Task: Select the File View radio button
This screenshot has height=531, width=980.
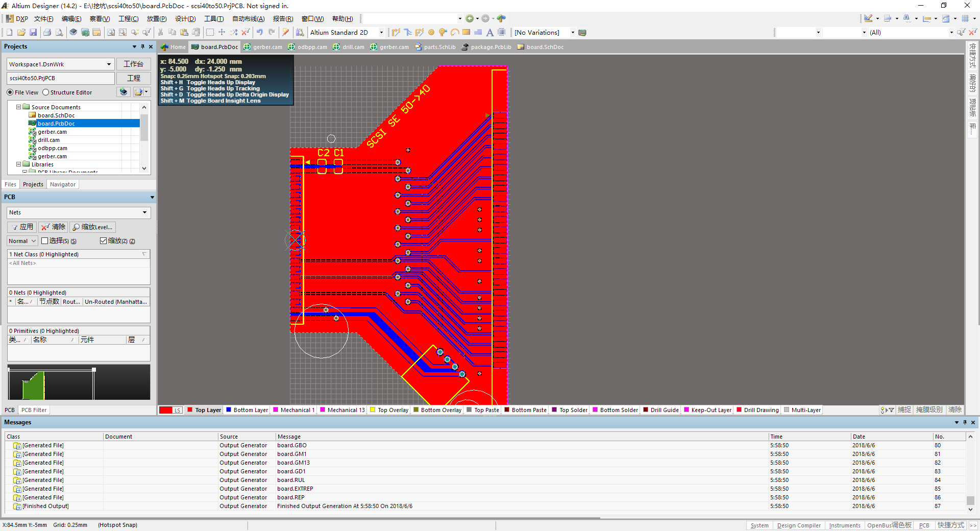Action: tap(10, 92)
